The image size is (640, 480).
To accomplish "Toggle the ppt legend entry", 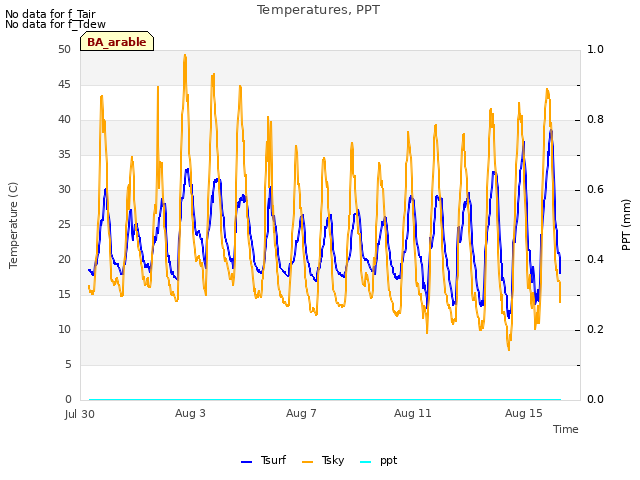I will 379,460.
